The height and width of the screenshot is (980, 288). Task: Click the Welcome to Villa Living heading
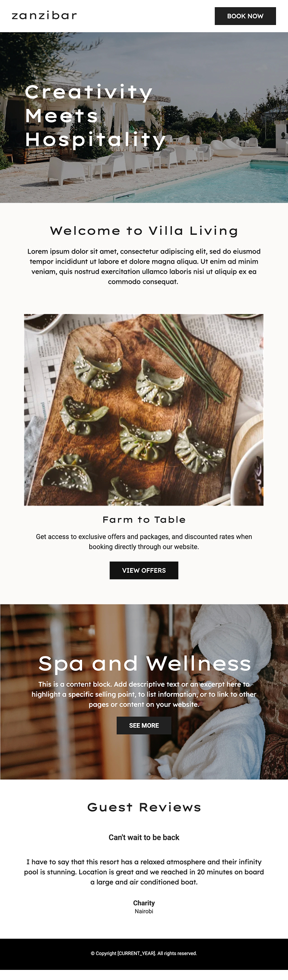144,231
